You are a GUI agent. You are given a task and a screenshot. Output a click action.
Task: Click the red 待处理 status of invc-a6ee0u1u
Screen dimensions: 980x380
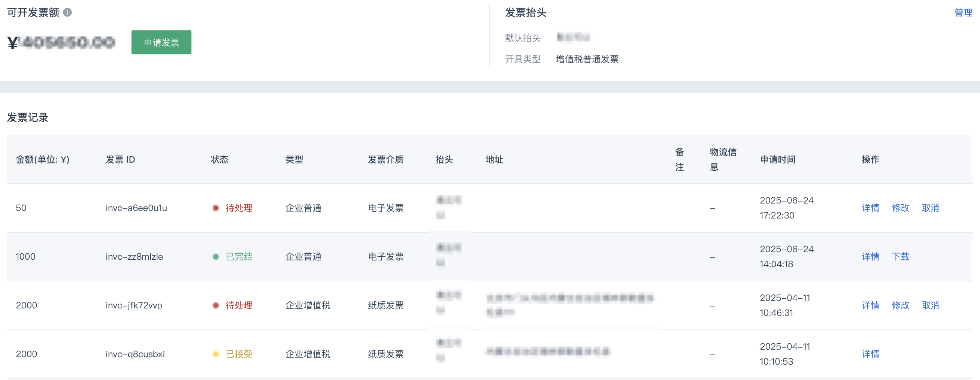coord(239,208)
